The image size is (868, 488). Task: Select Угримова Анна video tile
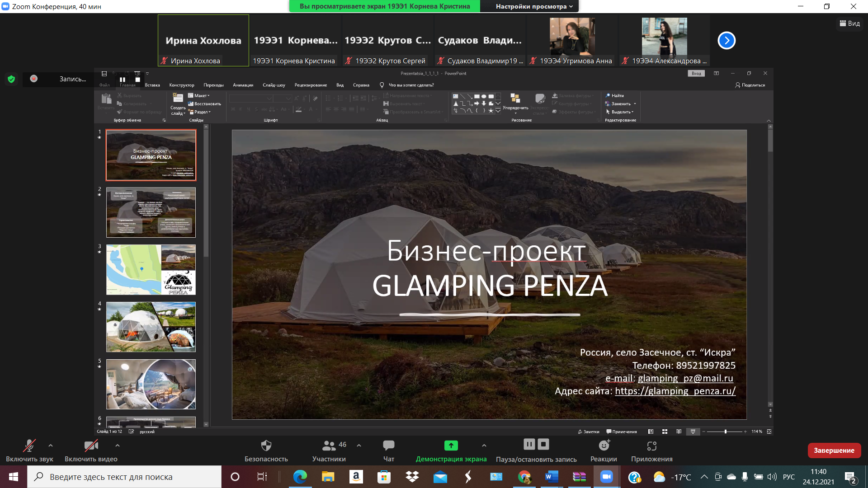coord(572,41)
